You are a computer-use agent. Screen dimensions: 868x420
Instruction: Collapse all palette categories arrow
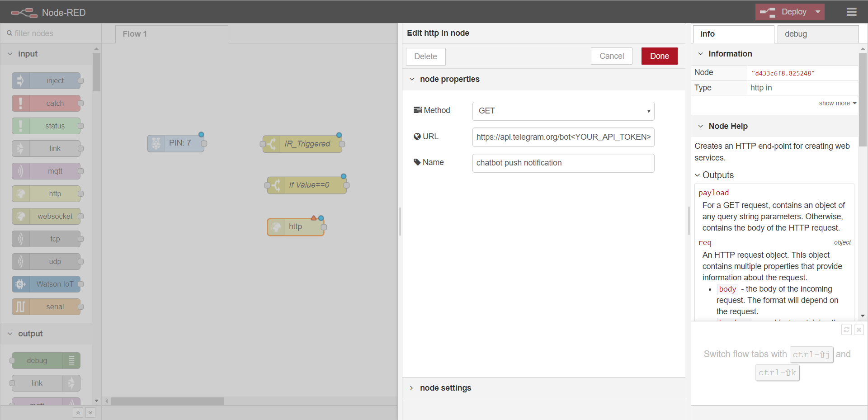[x=78, y=413]
